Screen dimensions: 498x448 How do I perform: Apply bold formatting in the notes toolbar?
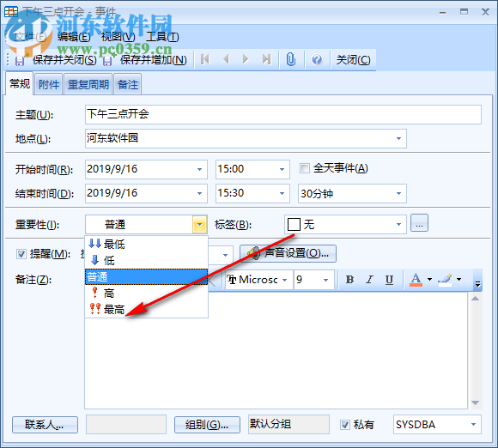[x=349, y=280]
